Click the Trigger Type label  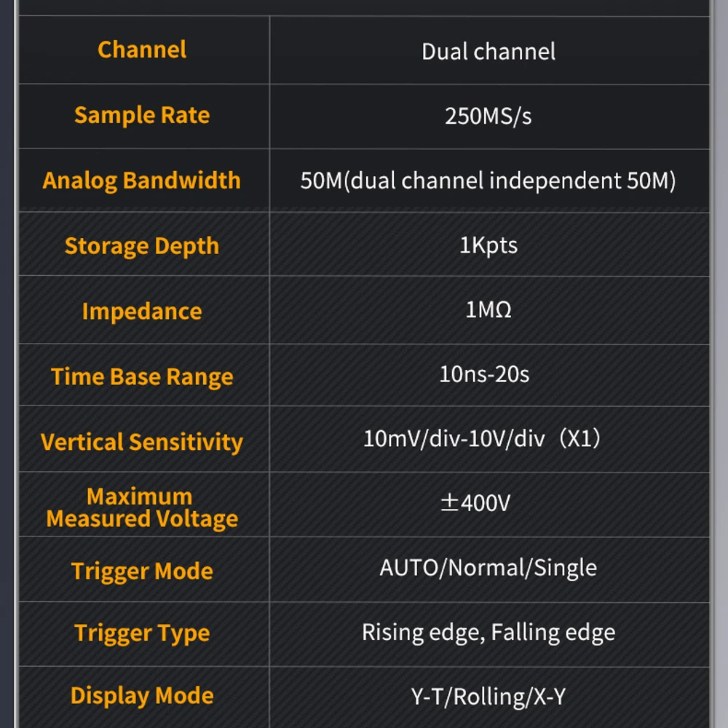(142, 633)
